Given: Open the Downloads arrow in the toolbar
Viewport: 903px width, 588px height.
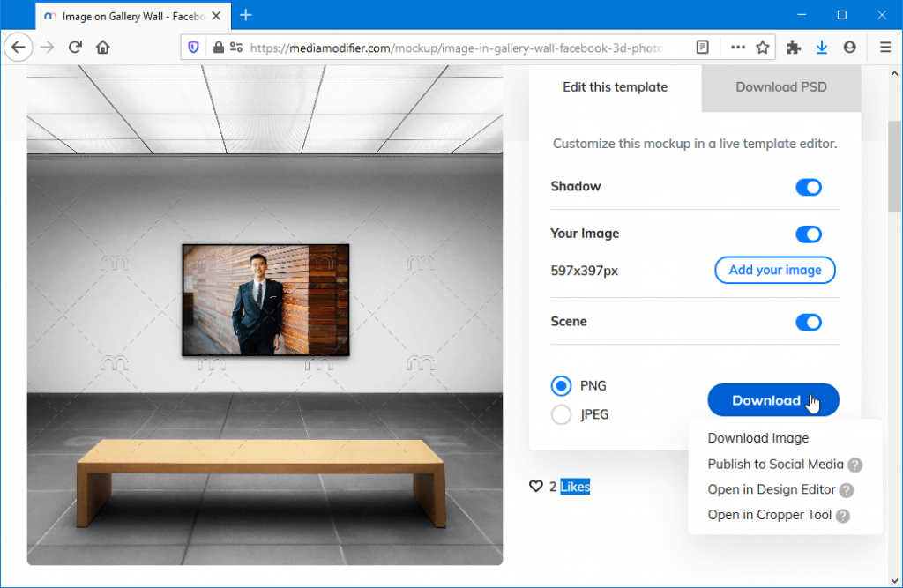Looking at the screenshot, I should tap(820, 47).
